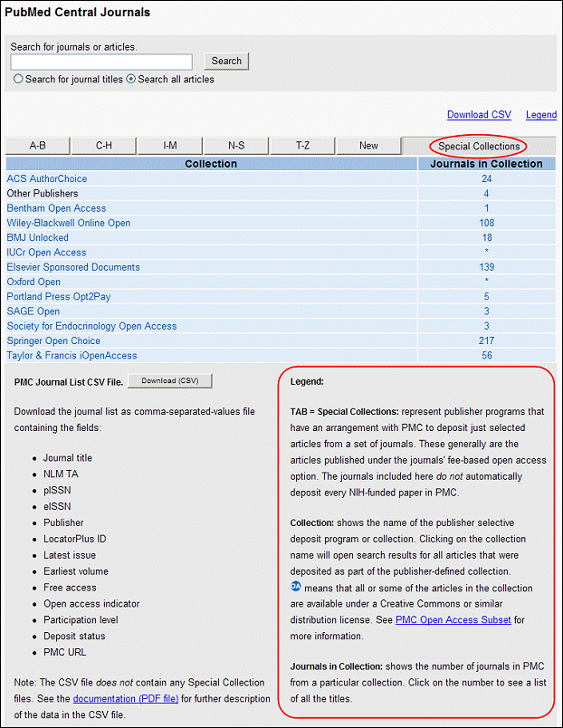
Task: Click the 'LocatorPlus ID' bullet item
Action: 75,540
